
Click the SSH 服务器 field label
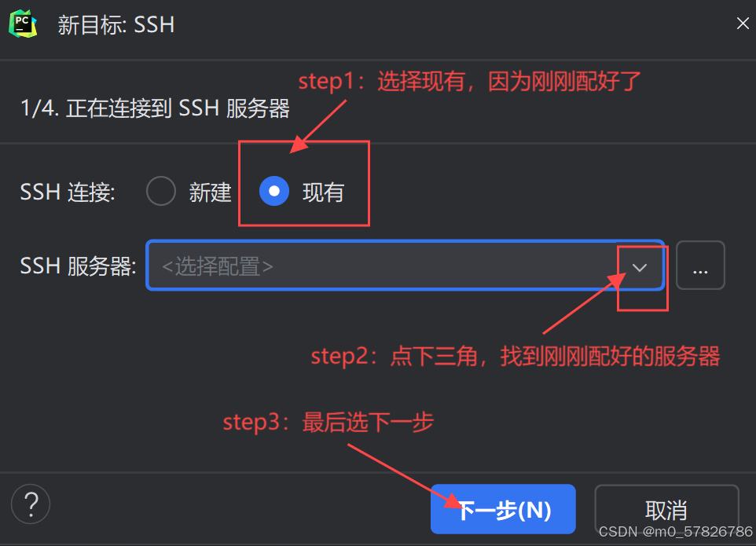click(78, 266)
